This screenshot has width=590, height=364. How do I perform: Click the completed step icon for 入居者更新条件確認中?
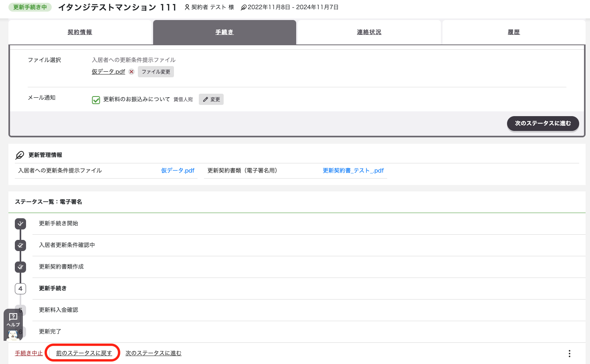(20, 245)
